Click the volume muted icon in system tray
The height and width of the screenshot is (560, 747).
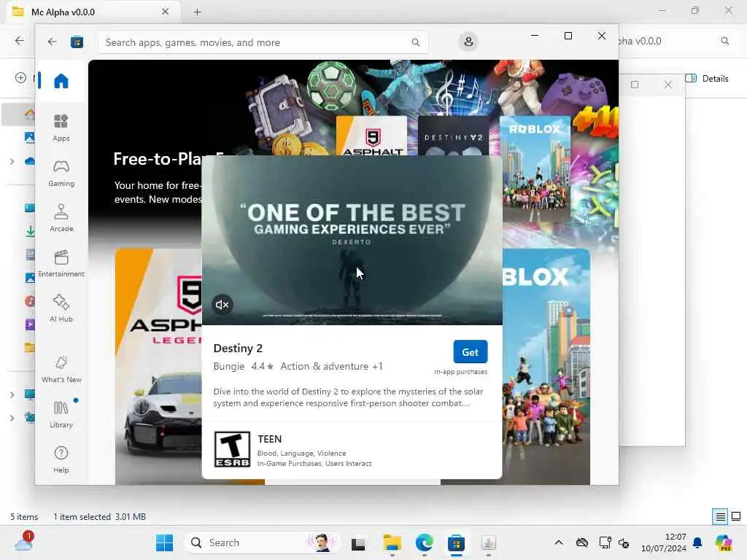[x=624, y=542]
